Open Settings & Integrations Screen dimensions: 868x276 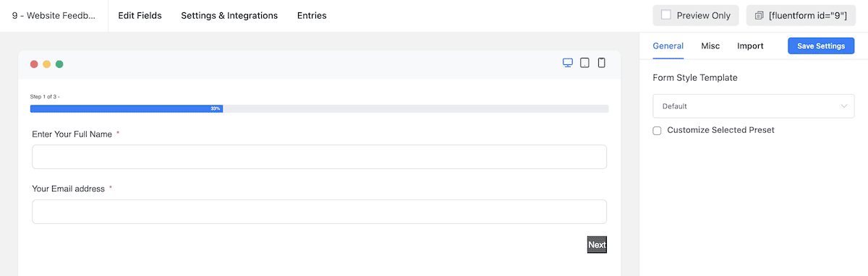[229, 15]
